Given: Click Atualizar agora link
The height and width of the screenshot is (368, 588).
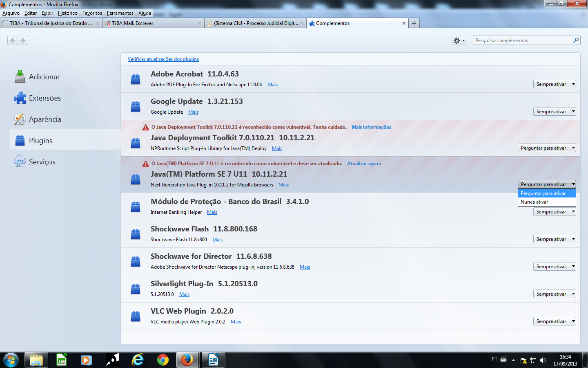Looking at the screenshot, I should pos(364,164).
